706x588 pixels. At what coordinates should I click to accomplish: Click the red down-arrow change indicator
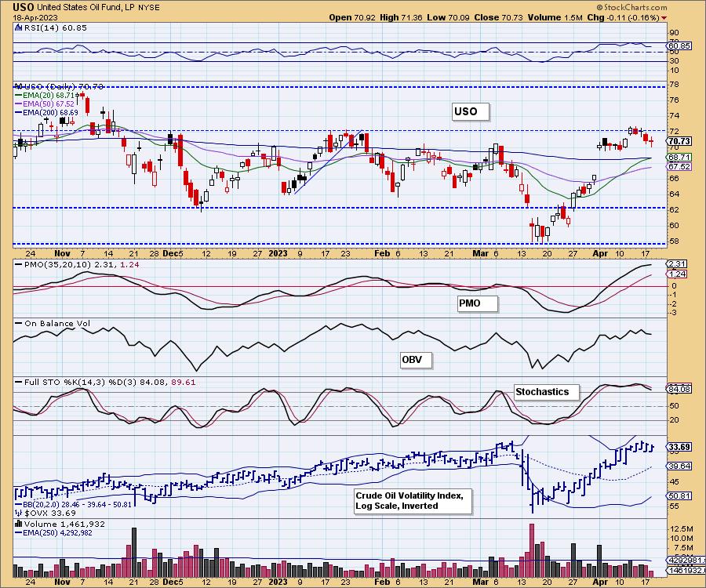664,18
